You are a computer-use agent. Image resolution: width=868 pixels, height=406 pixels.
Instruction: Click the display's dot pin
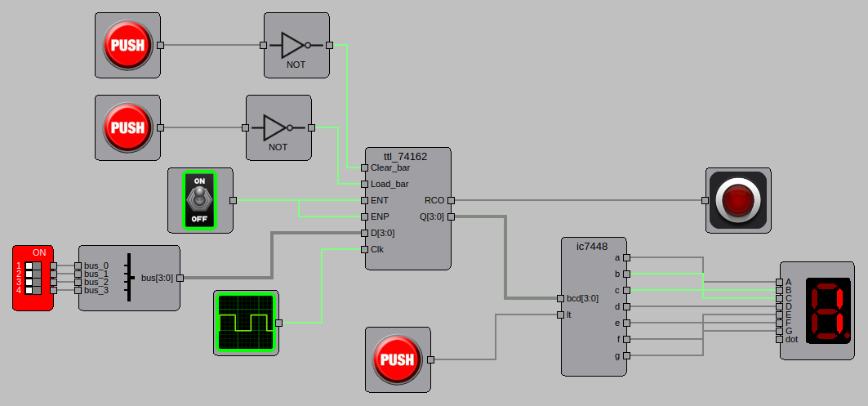click(780, 339)
